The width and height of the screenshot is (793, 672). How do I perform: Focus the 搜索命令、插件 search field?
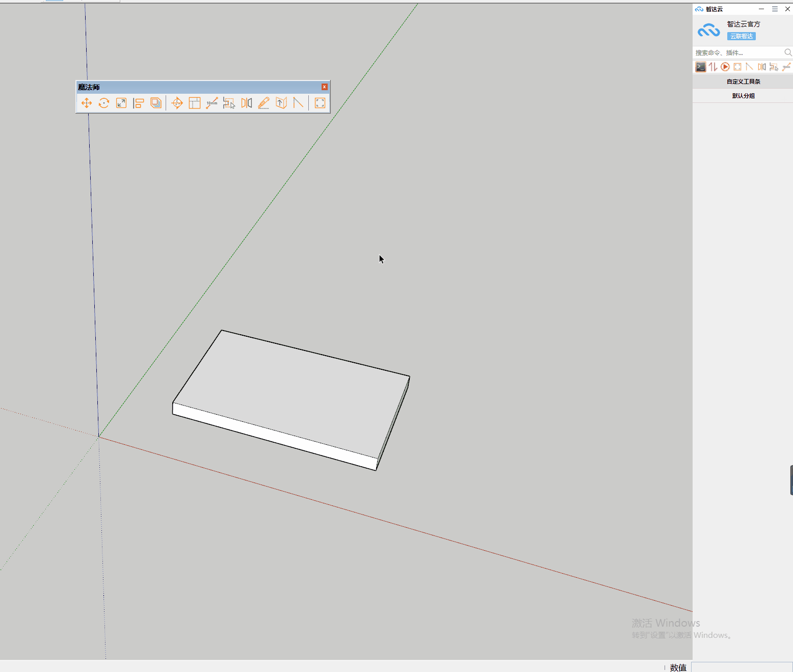point(737,52)
